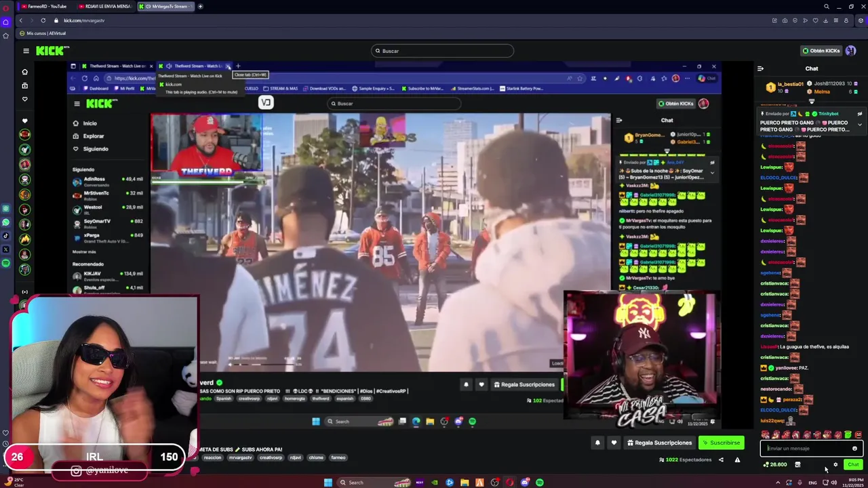The height and width of the screenshot is (488, 868).
Task: Open X in Opera sidebar
Action: tap(6, 249)
